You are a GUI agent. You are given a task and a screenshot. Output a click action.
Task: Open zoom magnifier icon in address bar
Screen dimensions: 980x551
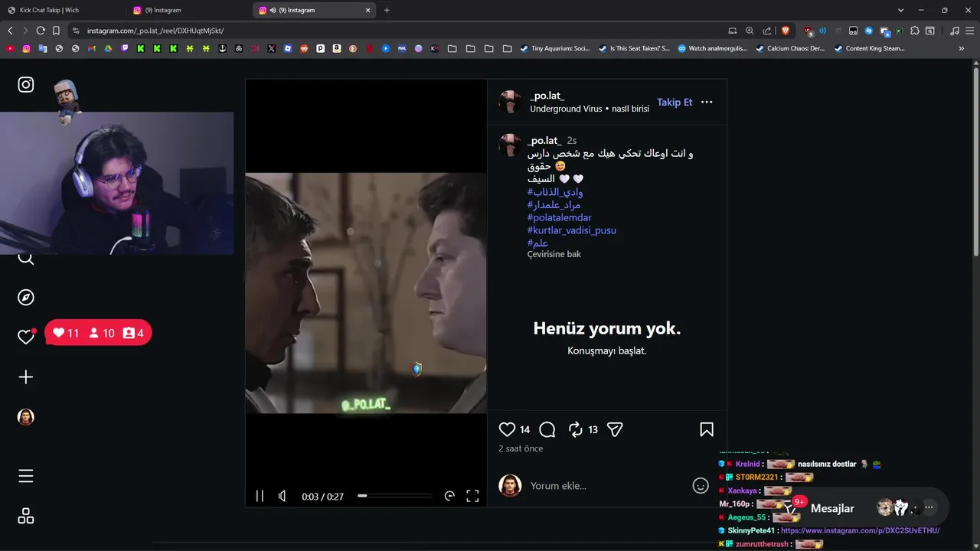[x=750, y=31]
